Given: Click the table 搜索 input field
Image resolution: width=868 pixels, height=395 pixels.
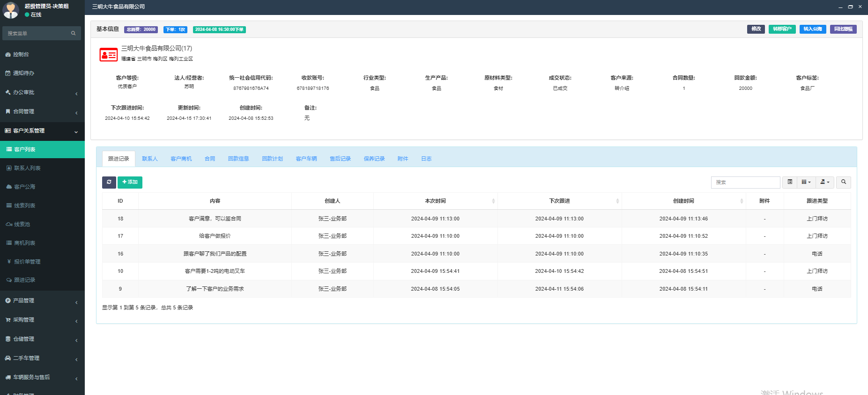Looking at the screenshot, I should (x=745, y=182).
